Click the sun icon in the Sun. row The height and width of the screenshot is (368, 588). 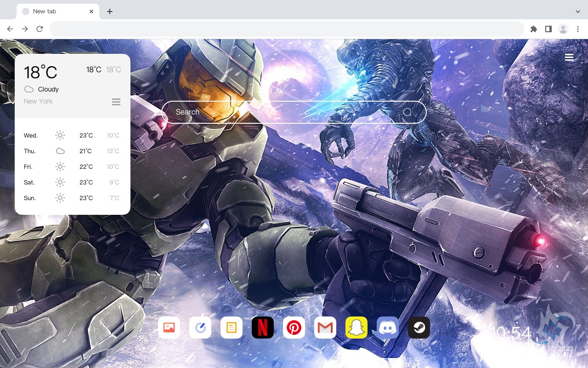(x=60, y=198)
